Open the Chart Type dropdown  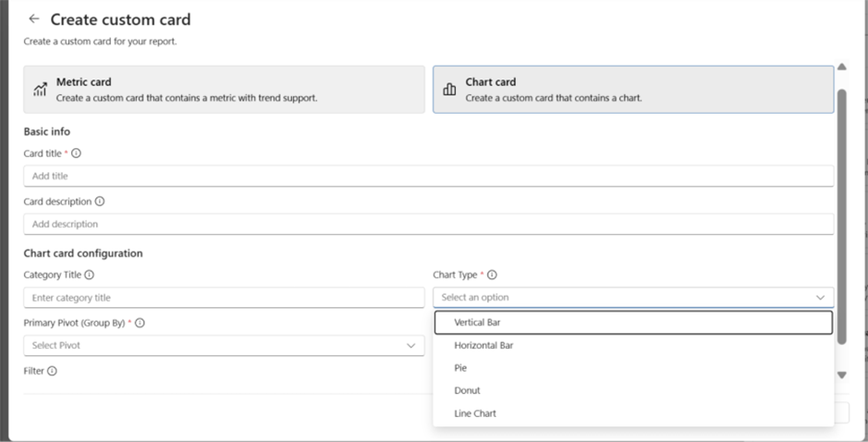pos(632,298)
